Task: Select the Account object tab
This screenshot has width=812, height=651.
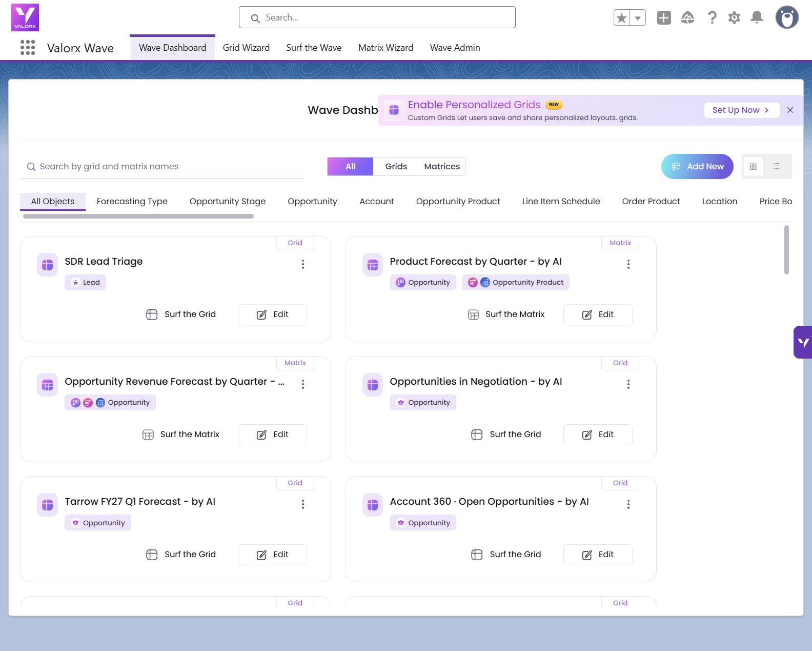Action: pyautogui.click(x=377, y=202)
